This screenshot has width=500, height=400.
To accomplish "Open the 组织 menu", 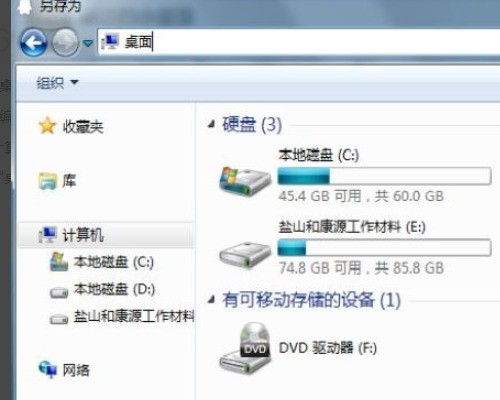I will (x=57, y=83).
